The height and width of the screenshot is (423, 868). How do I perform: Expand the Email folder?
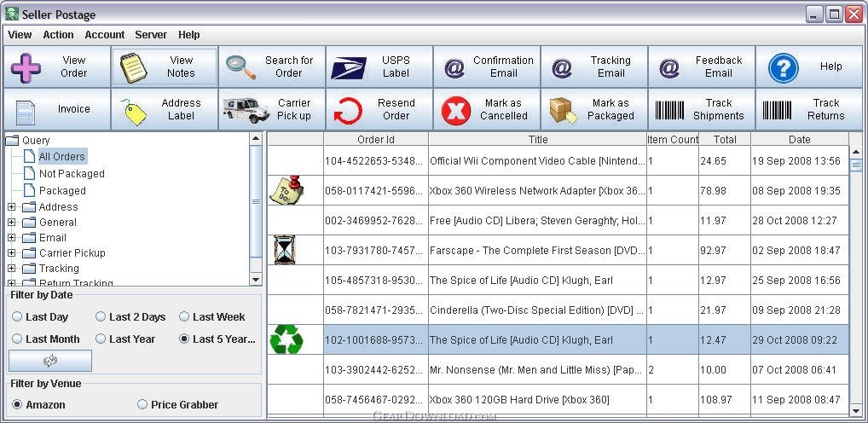[x=12, y=238]
